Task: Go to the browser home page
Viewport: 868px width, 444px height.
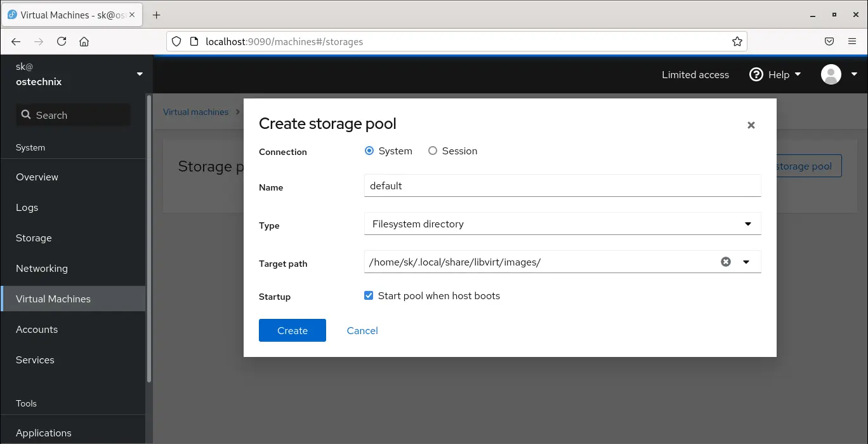Action: pos(84,41)
